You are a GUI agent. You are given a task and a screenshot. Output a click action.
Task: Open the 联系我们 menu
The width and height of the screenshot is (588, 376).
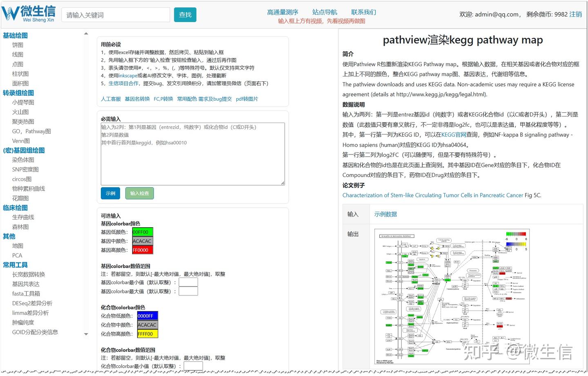coord(363,12)
